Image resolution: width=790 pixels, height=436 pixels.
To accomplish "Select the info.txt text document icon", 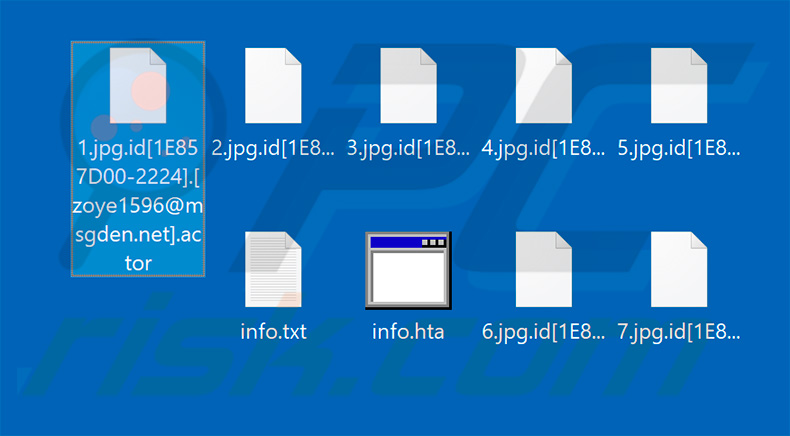I will coord(273,269).
